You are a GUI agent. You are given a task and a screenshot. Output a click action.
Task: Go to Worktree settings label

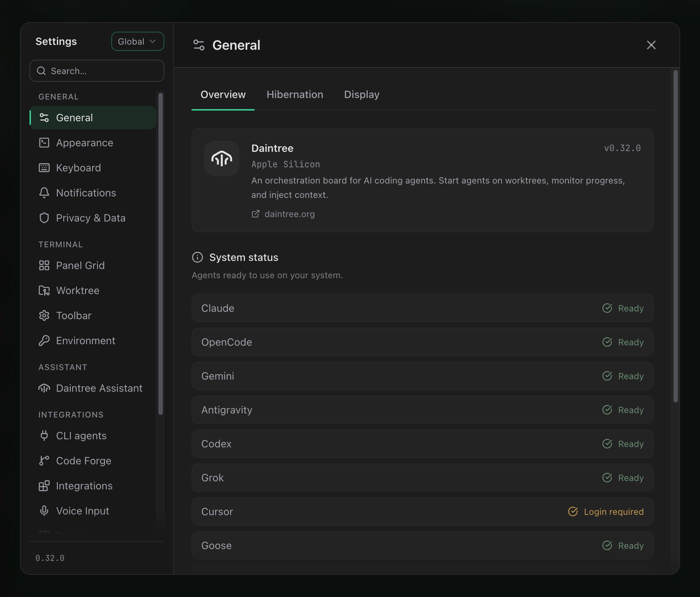coord(78,290)
